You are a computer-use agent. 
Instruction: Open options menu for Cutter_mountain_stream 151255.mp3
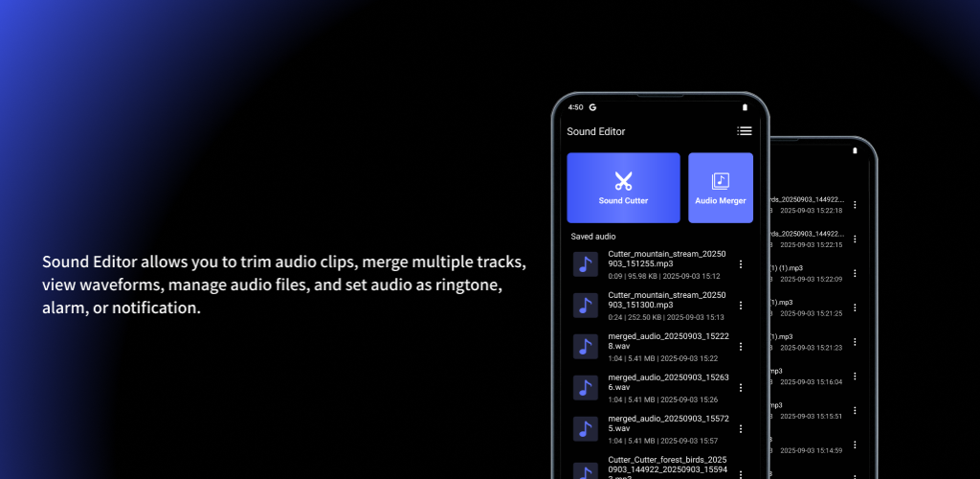click(740, 264)
